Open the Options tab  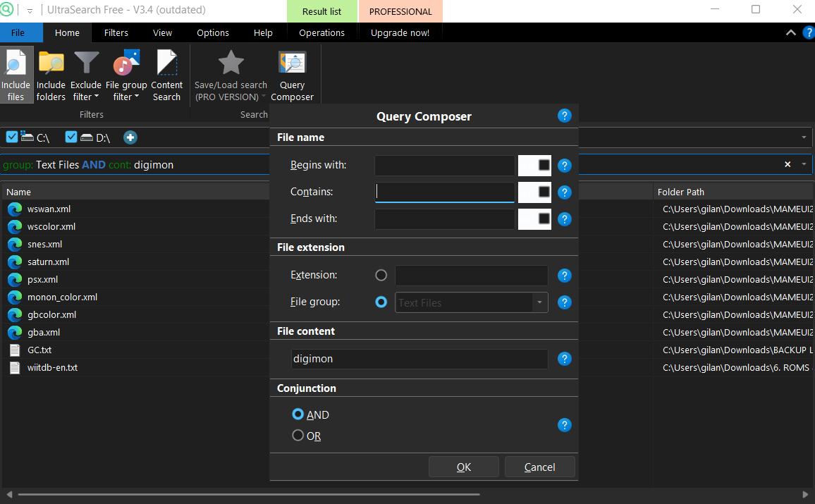213,32
